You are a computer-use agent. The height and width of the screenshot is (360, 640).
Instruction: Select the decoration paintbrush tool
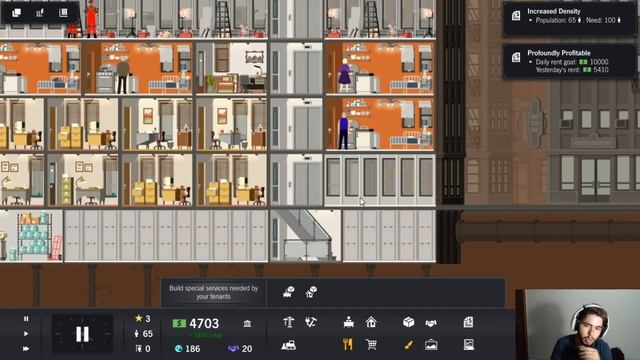pyautogui.click(x=408, y=345)
